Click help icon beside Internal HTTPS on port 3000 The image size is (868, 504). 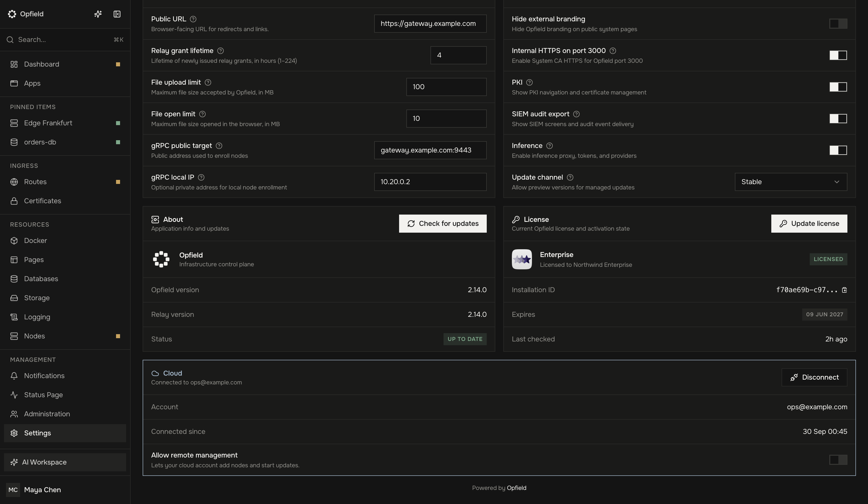tap(613, 51)
